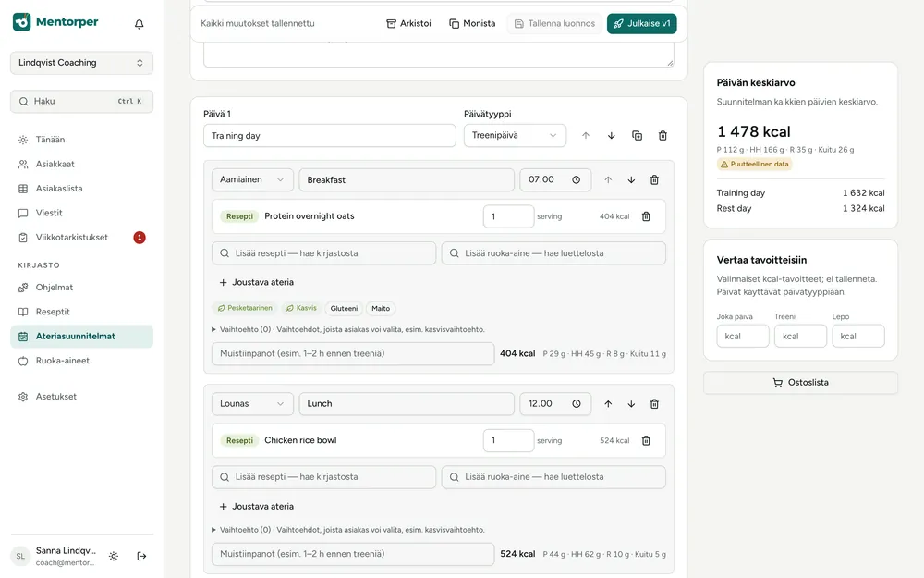Open Viikkotarkistukset in sidebar

pos(81,237)
